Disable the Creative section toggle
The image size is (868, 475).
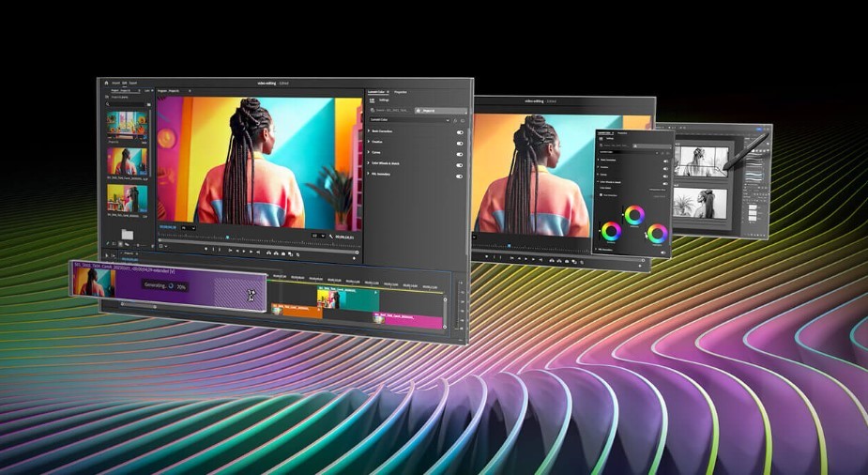(x=460, y=144)
